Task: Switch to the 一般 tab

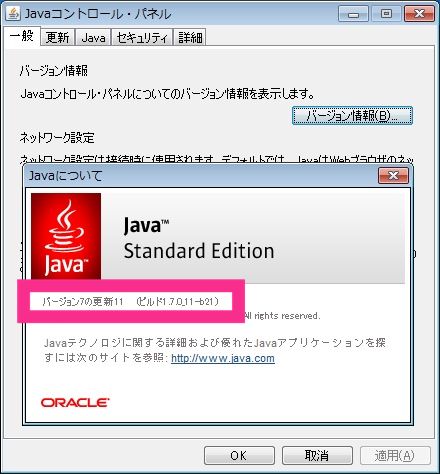Action: (x=22, y=36)
